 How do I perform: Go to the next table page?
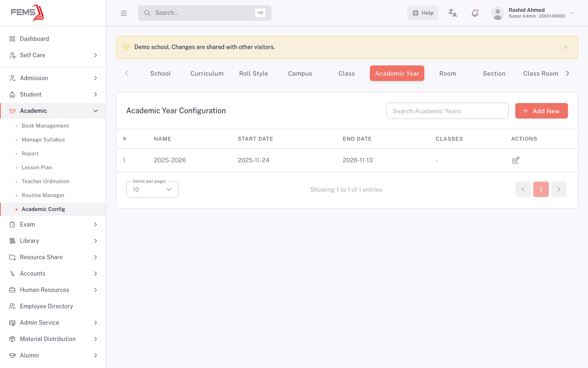(559, 189)
